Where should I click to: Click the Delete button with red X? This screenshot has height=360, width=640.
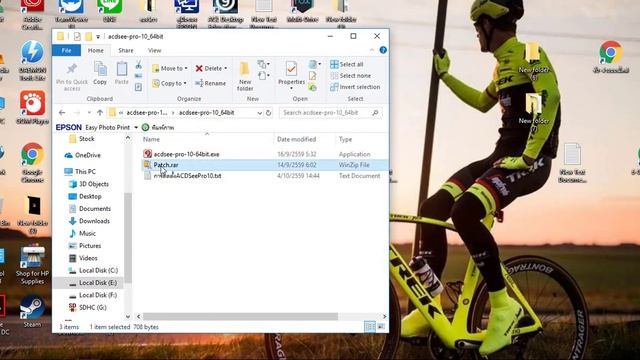pyautogui.click(x=211, y=69)
